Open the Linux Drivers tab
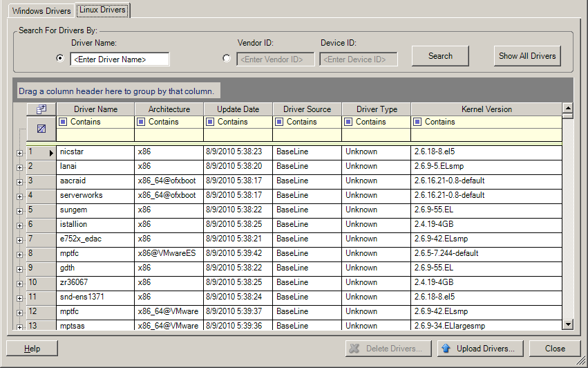 click(102, 10)
